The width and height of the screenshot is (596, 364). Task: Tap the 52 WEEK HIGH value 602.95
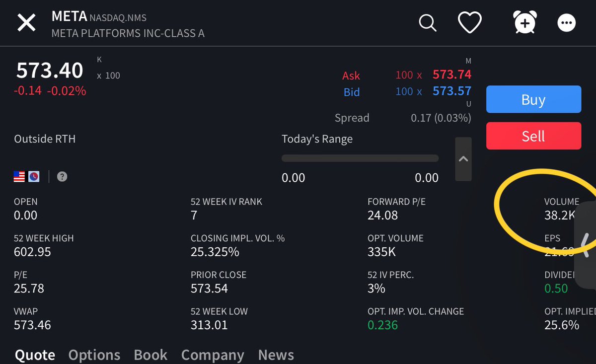pos(32,252)
